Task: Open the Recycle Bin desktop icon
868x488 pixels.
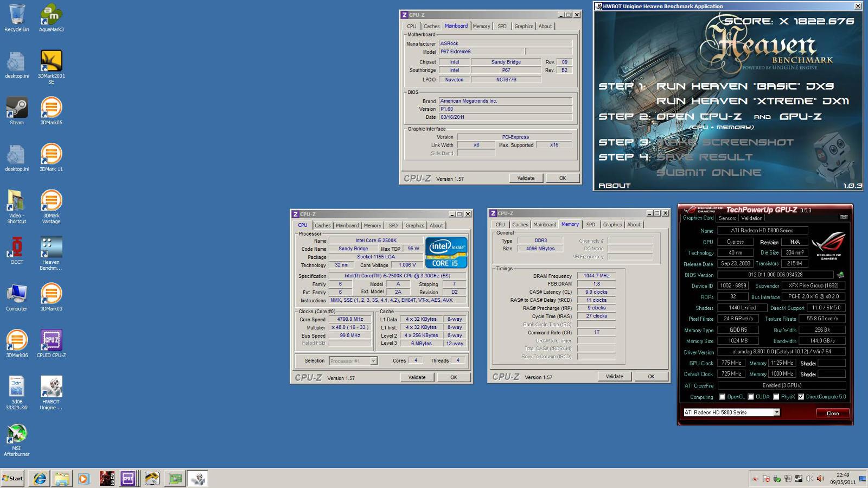Action: [x=17, y=18]
